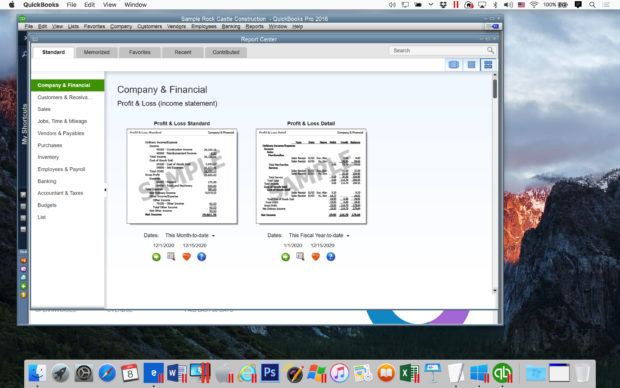Open help for Profit & Loss Detail
620x388 pixels.
click(x=331, y=257)
